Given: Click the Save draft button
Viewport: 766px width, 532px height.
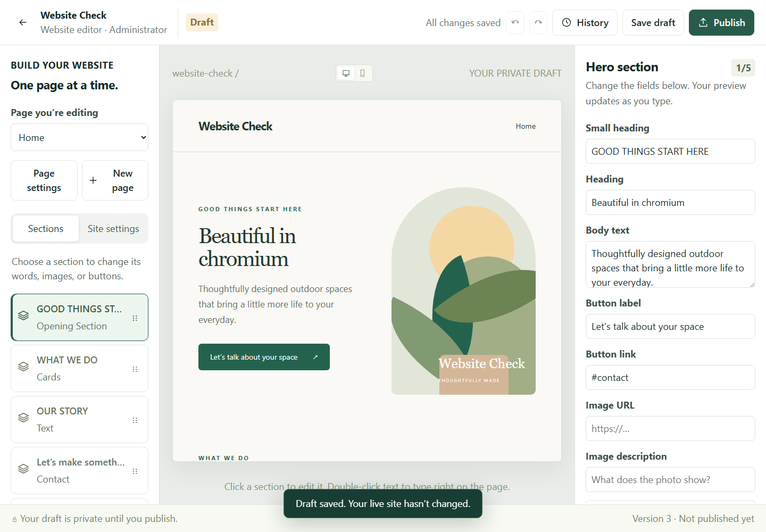Looking at the screenshot, I should click(x=653, y=22).
